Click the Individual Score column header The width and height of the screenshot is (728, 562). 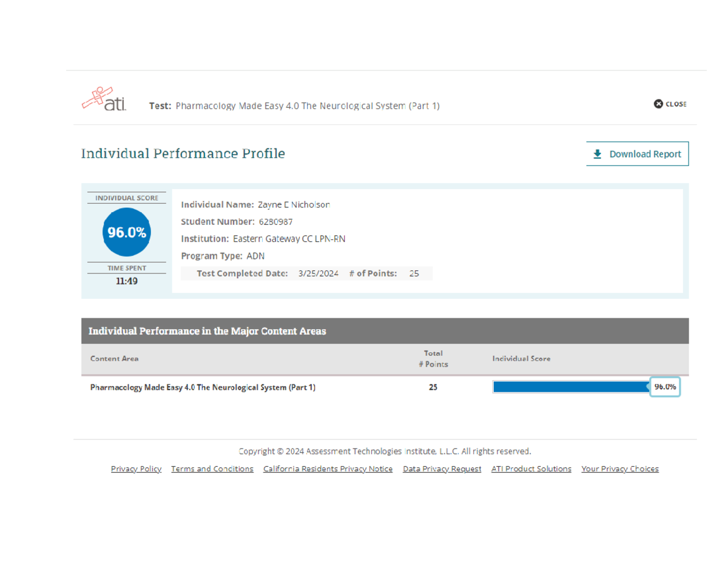521,358
